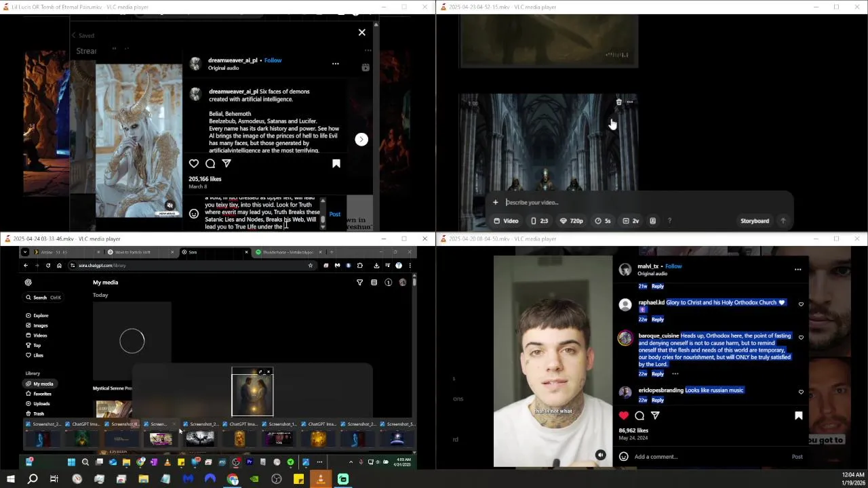Screen dimensions: 868x488
Task: Go to next post with right arrow
Action: 361,140
